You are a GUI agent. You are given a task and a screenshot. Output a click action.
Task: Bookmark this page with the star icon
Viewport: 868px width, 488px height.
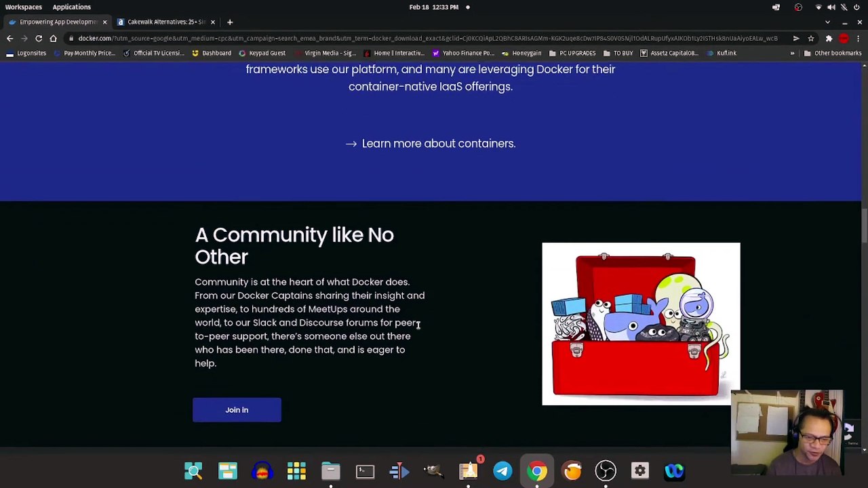click(810, 39)
